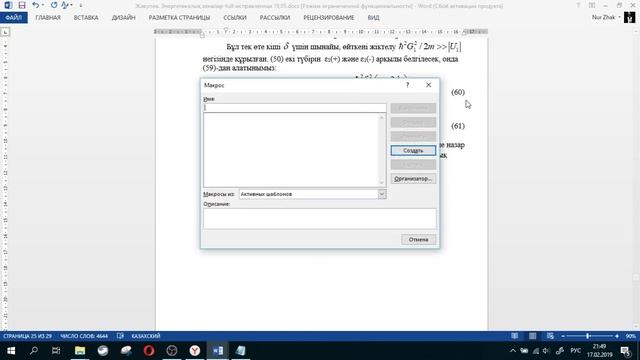
Task: Click the Активных шаблонов combo box
Action: pyautogui.click(x=312, y=194)
